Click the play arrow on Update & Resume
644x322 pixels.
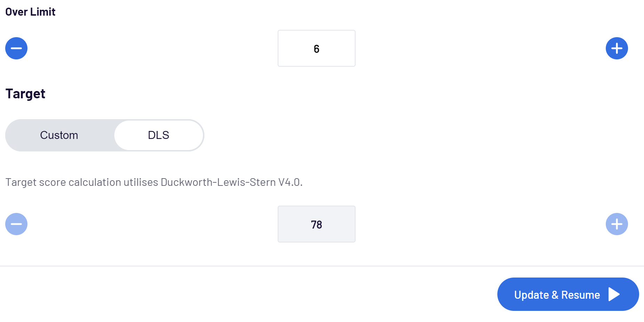tap(614, 294)
